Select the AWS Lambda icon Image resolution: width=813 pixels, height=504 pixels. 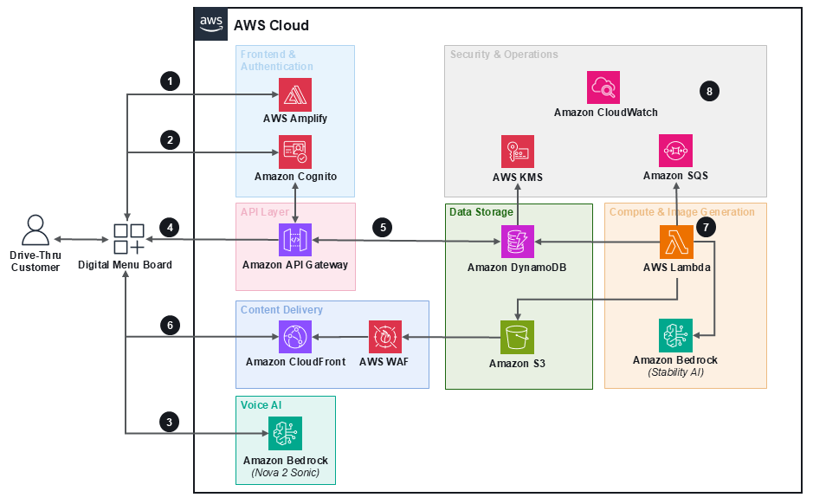[x=676, y=241]
